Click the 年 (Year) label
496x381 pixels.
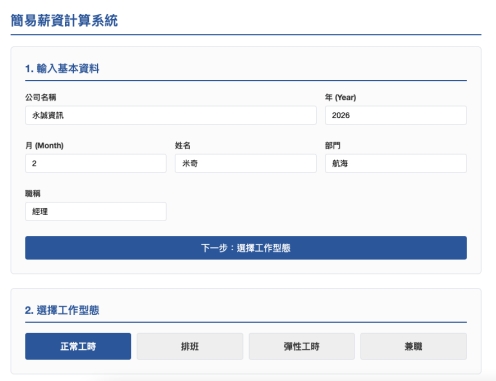(341, 97)
